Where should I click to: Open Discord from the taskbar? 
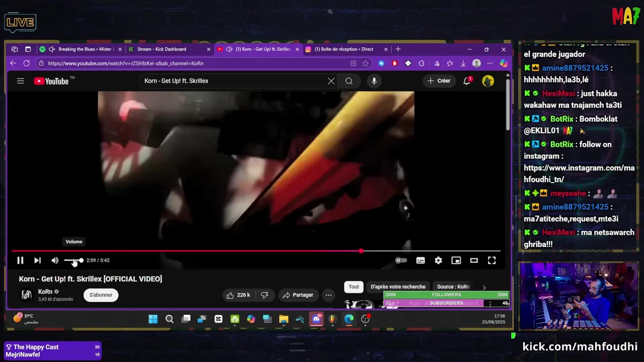[316, 319]
